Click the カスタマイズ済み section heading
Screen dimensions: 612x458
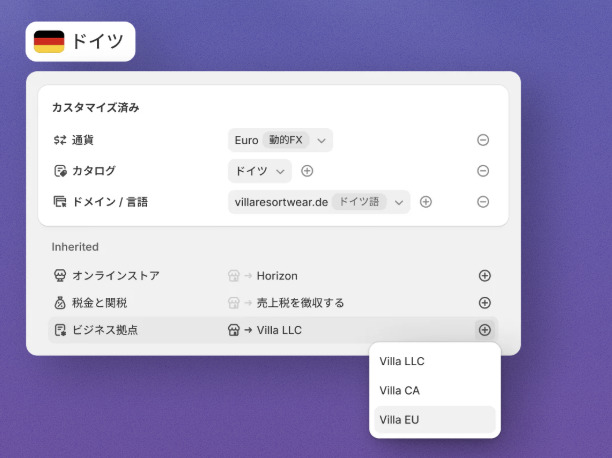[96, 107]
